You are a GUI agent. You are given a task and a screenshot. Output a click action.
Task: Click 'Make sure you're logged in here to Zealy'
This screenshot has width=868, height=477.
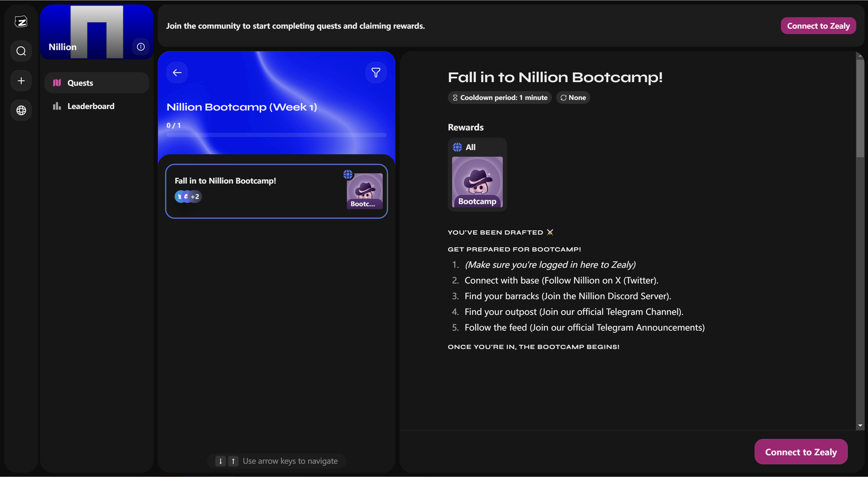(550, 265)
